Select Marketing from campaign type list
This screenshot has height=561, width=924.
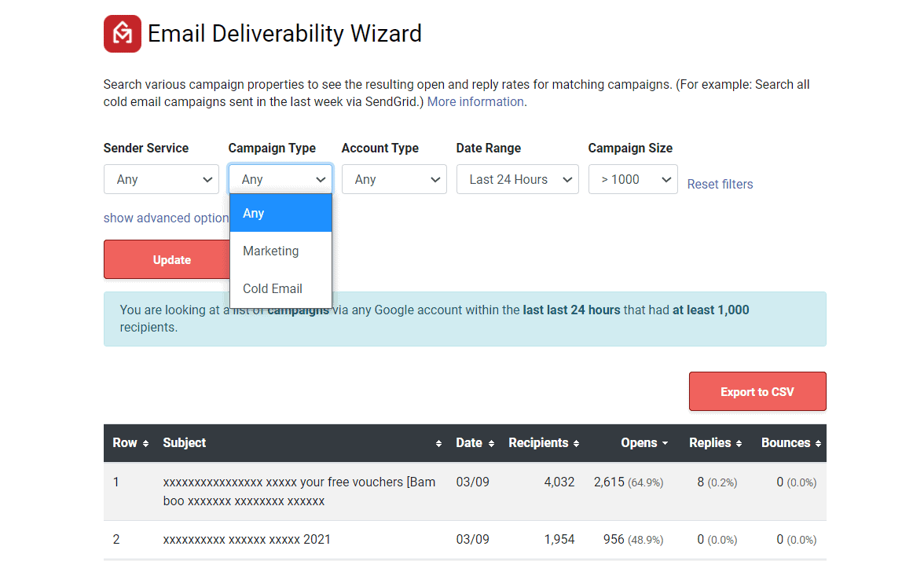pos(271,251)
